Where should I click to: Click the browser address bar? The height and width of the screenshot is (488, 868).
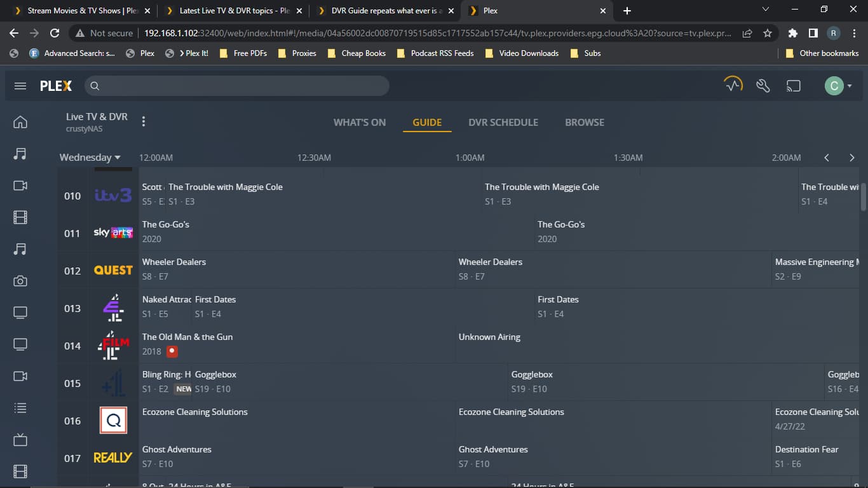pyautogui.click(x=437, y=33)
